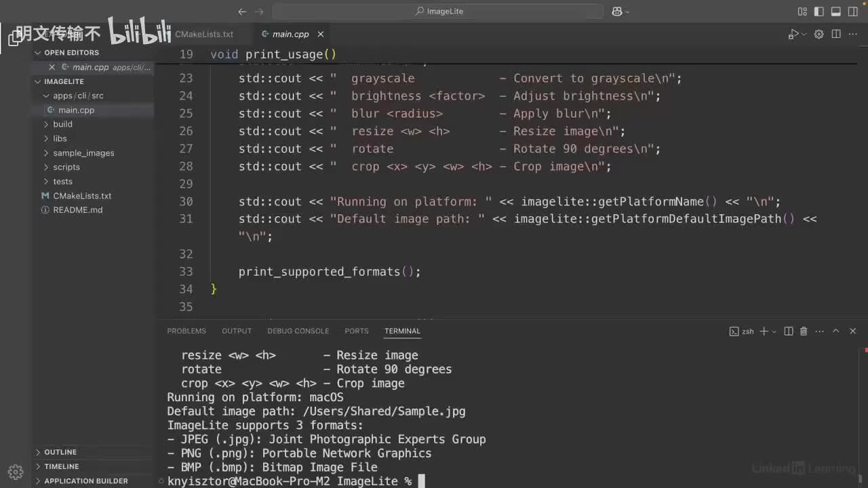Open the Debug Console tab
This screenshot has width=868, height=488.
tap(298, 331)
